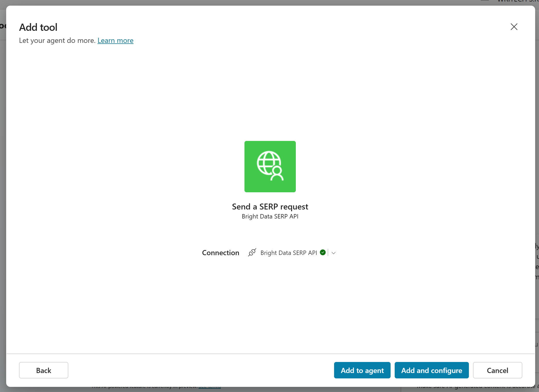The width and height of the screenshot is (539, 392).
Task: Click Add and configure
Action: 431,370
